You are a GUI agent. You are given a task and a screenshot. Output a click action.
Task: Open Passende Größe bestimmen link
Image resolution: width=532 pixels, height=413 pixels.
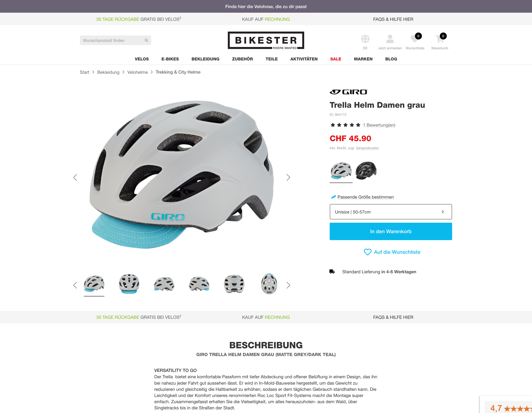(365, 197)
